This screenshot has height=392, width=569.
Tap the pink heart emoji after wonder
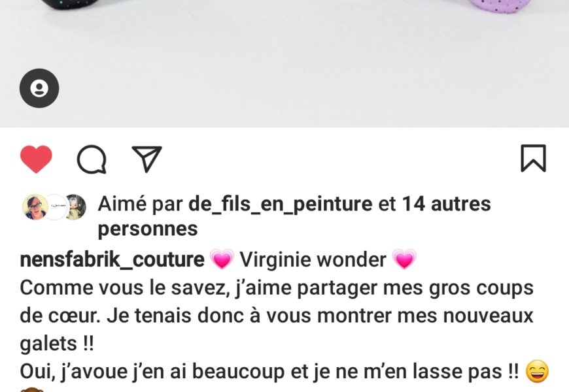(x=404, y=259)
